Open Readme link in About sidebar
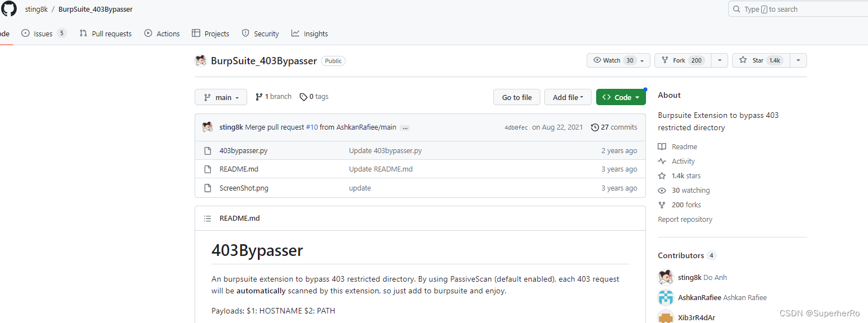 pyautogui.click(x=678, y=146)
